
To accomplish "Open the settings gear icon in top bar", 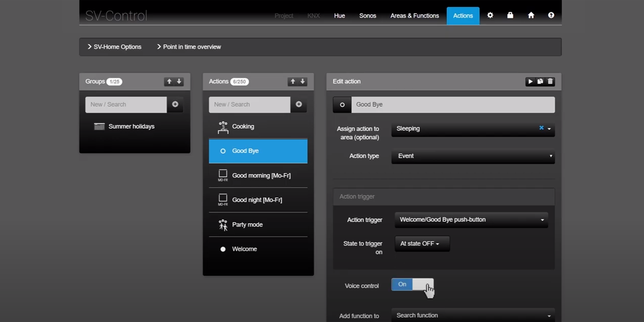I will point(490,16).
